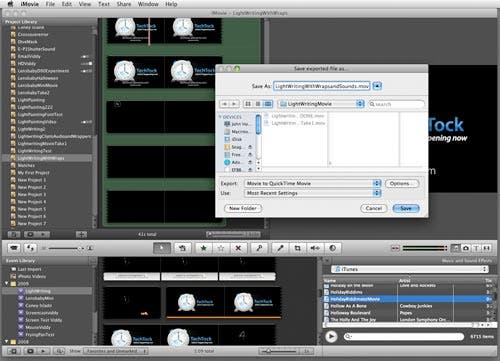The height and width of the screenshot is (361, 500).
Task: Click the Cancel button in dialog
Action: (x=374, y=208)
